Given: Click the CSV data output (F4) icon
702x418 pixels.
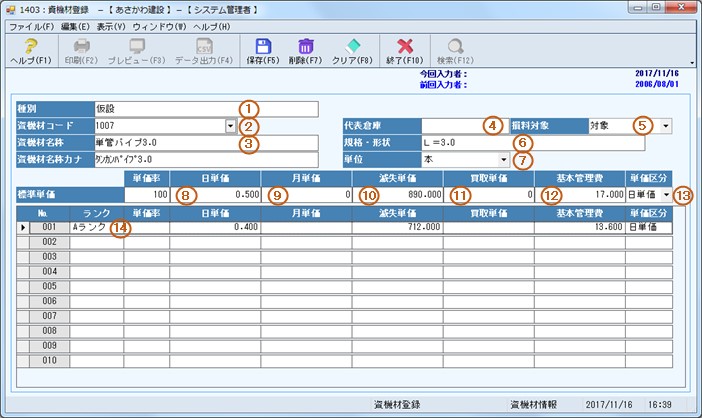Looking at the screenshot, I should (204, 46).
